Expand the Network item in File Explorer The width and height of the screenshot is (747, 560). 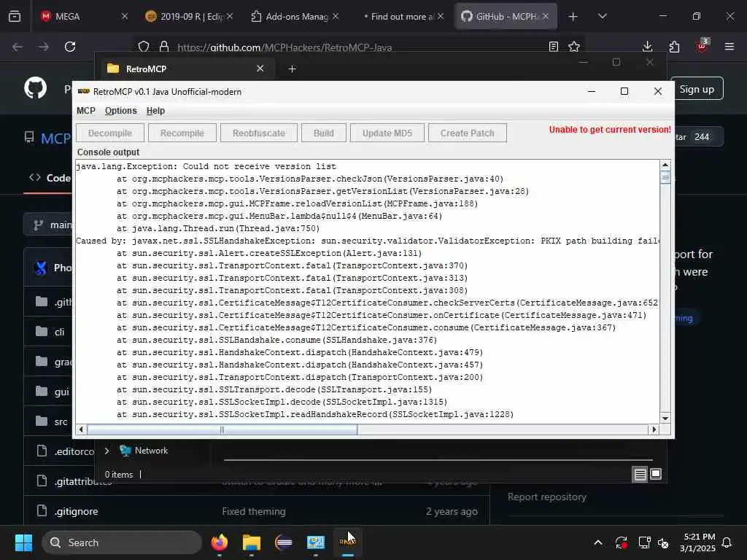[107, 451]
